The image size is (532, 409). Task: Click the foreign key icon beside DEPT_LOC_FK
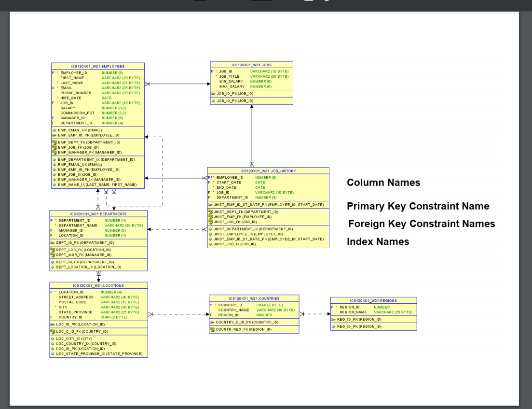[x=52, y=250]
